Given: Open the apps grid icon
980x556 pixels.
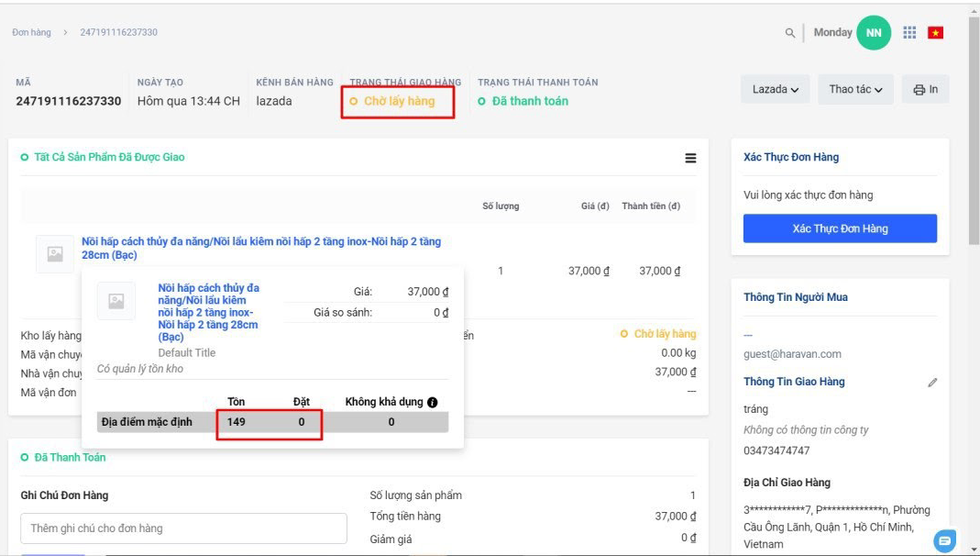Looking at the screenshot, I should (x=909, y=33).
